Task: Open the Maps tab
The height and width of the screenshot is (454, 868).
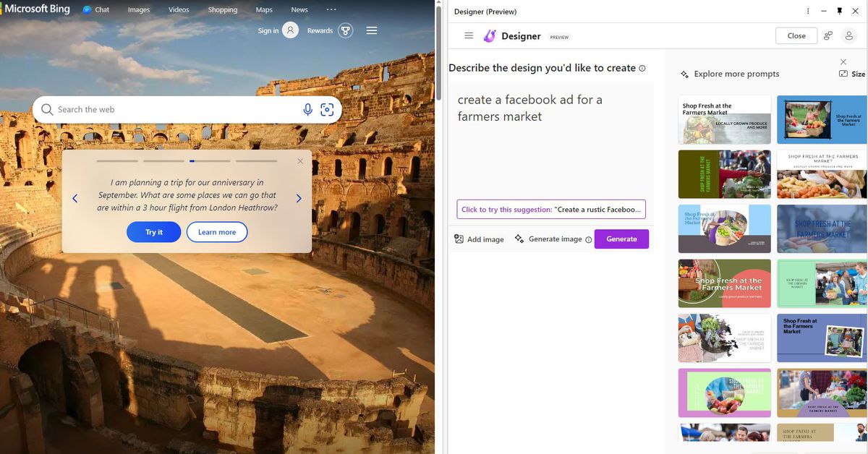Action: (x=263, y=9)
